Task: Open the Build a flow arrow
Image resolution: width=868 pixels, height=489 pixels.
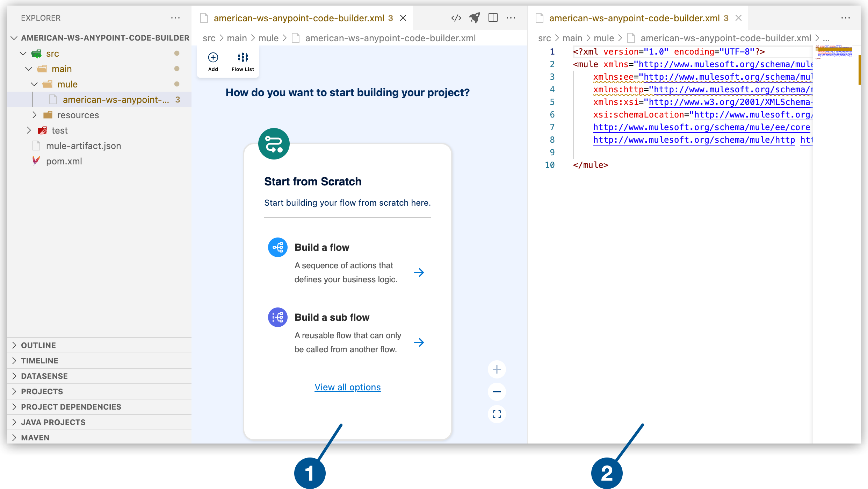Action: (419, 272)
